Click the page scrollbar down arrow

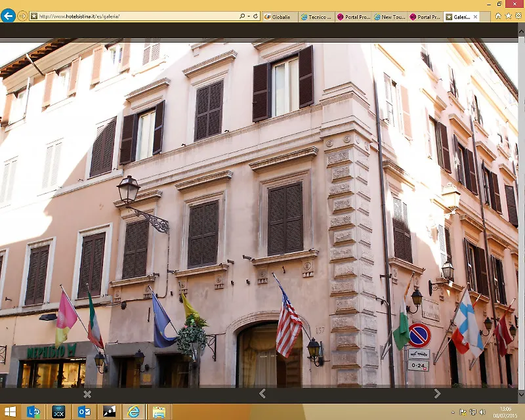pyautogui.click(x=521, y=394)
